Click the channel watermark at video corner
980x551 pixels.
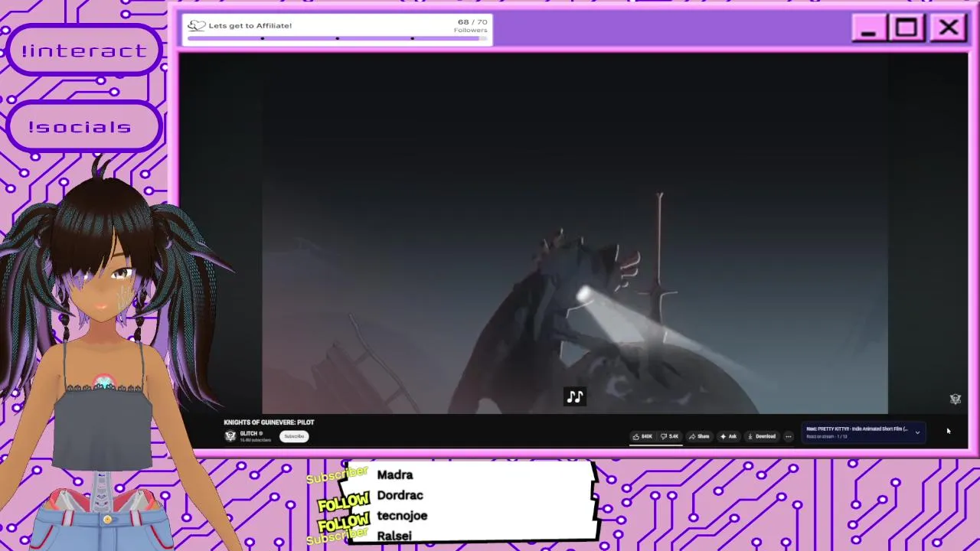[x=955, y=399]
